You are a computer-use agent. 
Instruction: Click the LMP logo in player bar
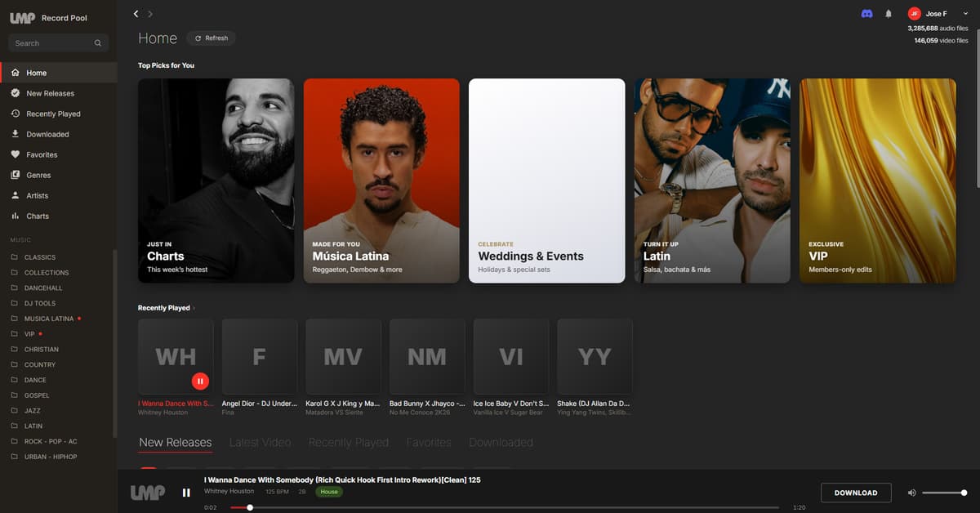148,493
